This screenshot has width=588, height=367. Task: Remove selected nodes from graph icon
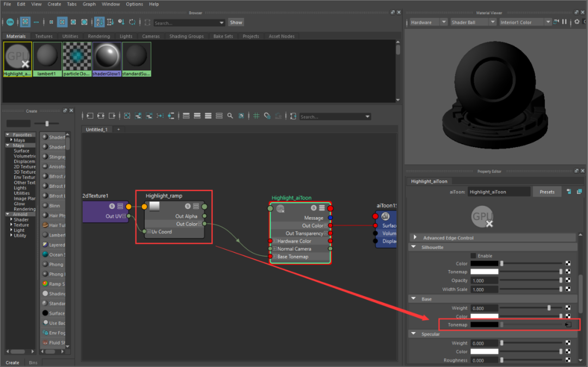[149, 116]
